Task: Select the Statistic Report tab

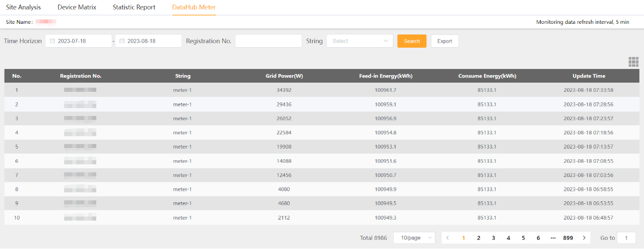Action: click(x=134, y=8)
